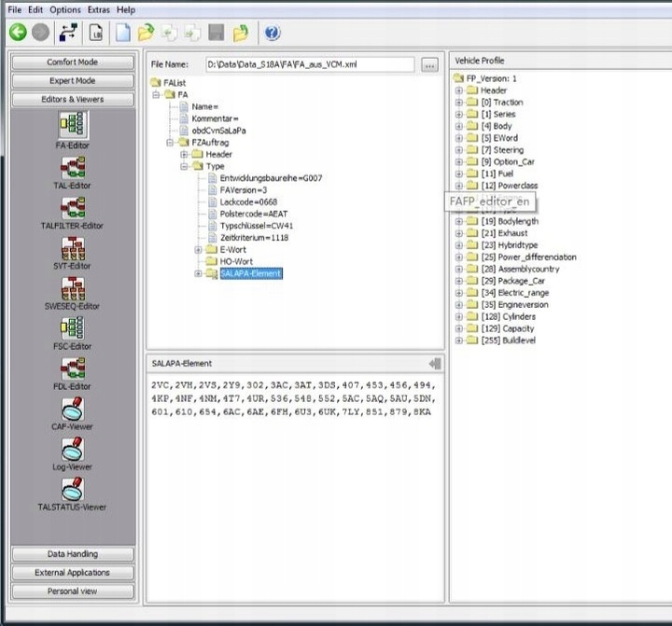
Task: Open the TALSTATUS-Viewer
Action: click(x=73, y=490)
